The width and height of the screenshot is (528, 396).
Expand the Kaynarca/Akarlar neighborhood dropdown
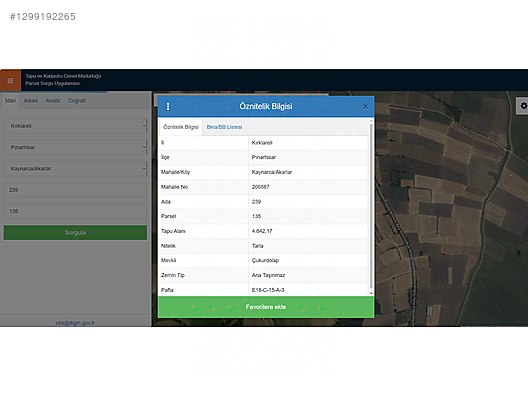pos(76,168)
